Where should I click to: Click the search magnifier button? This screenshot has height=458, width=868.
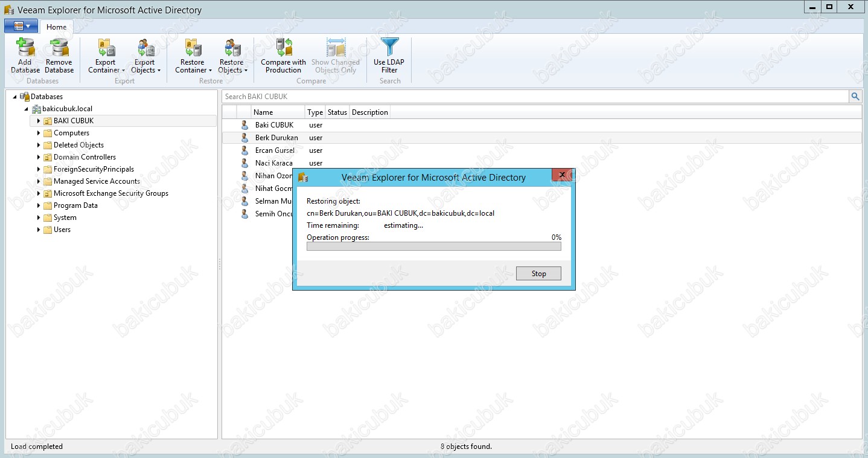click(x=855, y=96)
